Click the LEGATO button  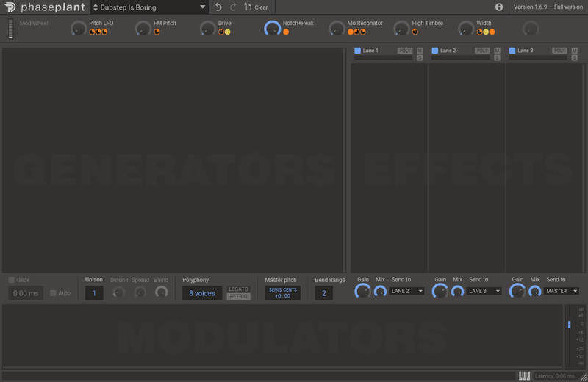click(238, 289)
